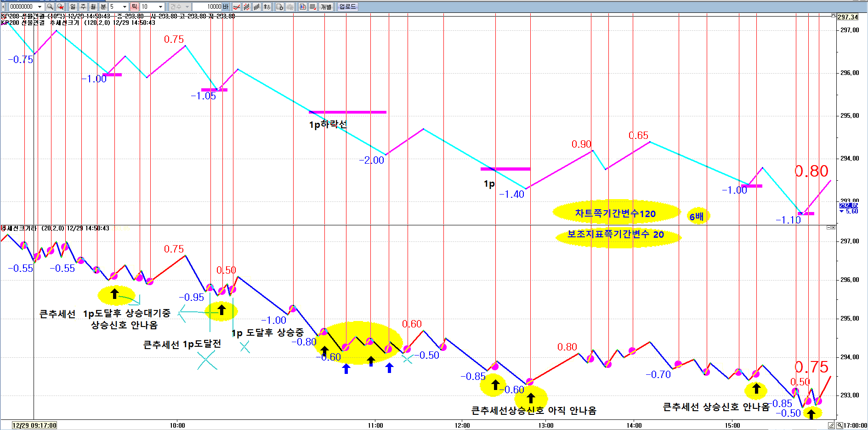Image resolution: width=868 pixels, height=430 pixels.
Task: Open the minute interval dropdown showing 5
Action: tap(125, 6)
